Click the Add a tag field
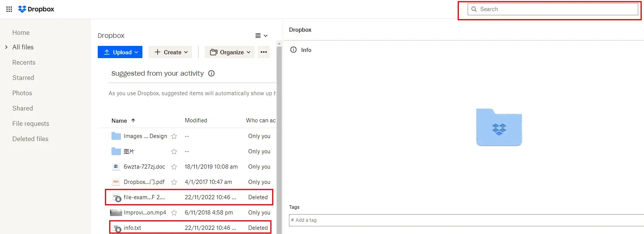644x234 pixels. (x=466, y=220)
